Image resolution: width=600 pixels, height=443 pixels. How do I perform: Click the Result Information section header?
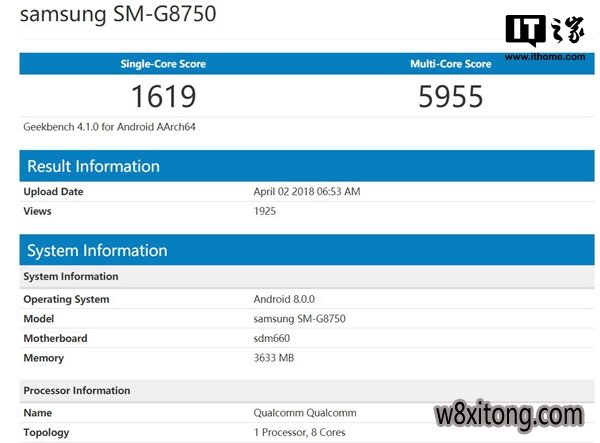click(x=307, y=166)
